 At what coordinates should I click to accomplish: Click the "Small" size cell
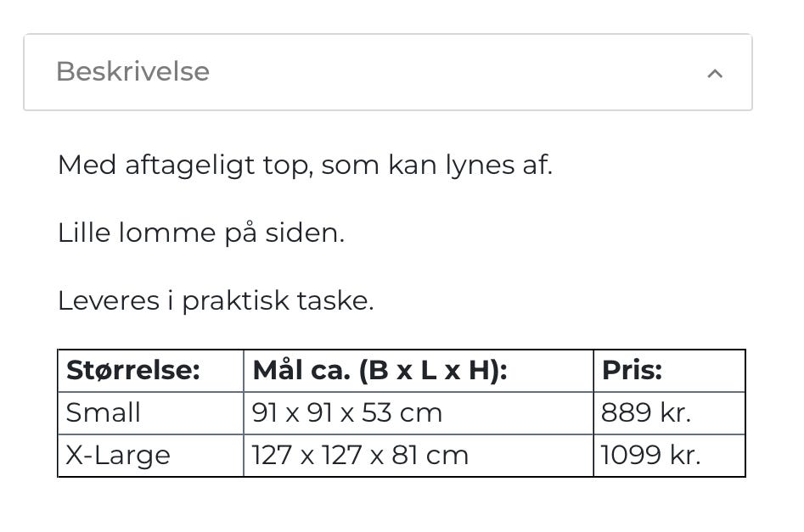(x=104, y=413)
